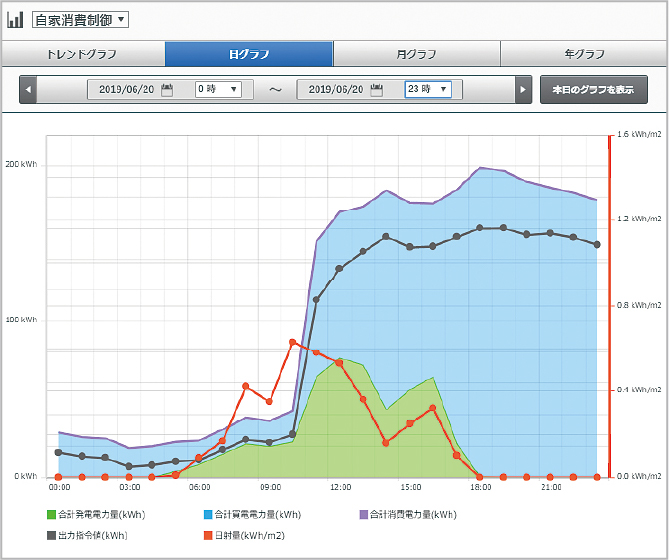Image resolution: width=669 pixels, height=560 pixels.
Task: Open the start date calendar picker
Action: click(x=167, y=90)
